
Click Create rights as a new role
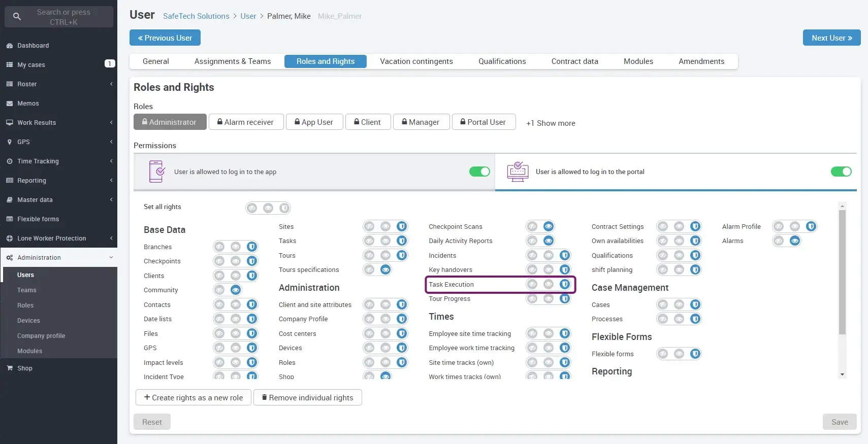coord(193,398)
